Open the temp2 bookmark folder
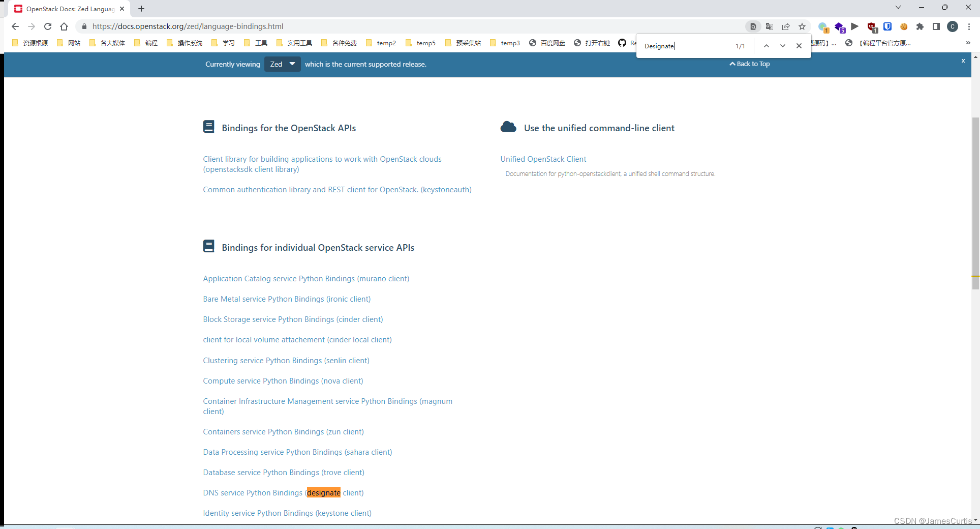The height and width of the screenshot is (529, 980). (x=381, y=43)
